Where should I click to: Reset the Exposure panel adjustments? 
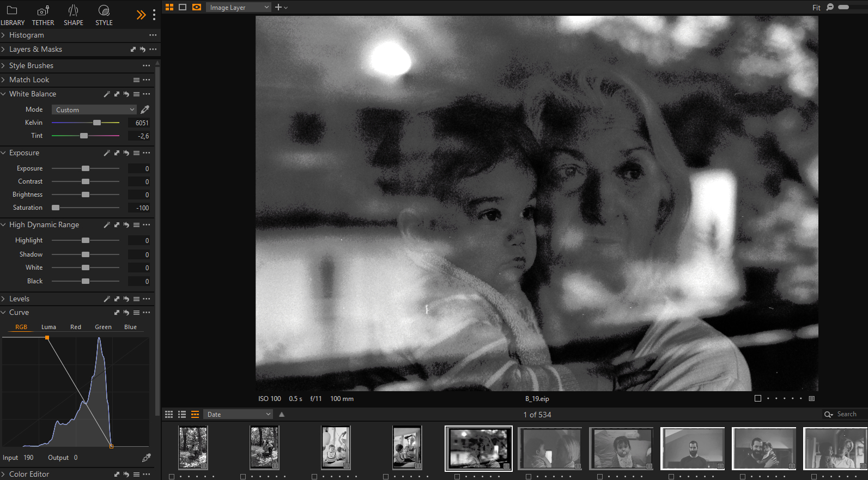pos(126,153)
